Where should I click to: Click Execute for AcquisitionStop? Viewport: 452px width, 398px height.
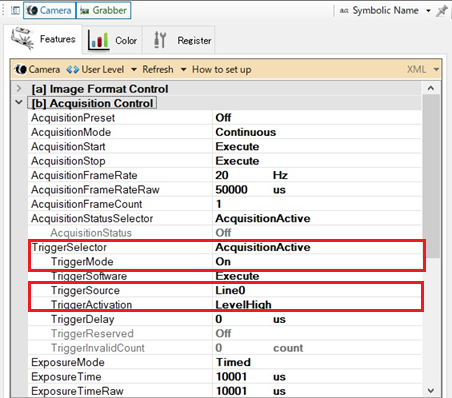(x=237, y=161)
